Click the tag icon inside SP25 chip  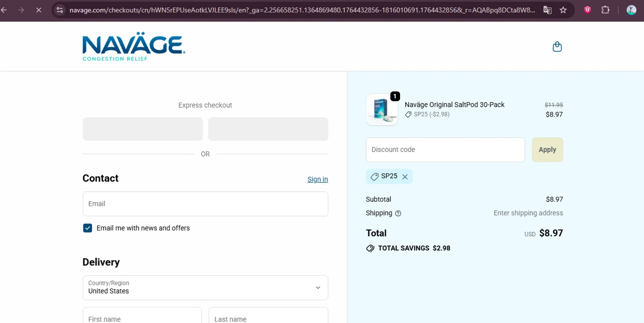pos(374,177)
